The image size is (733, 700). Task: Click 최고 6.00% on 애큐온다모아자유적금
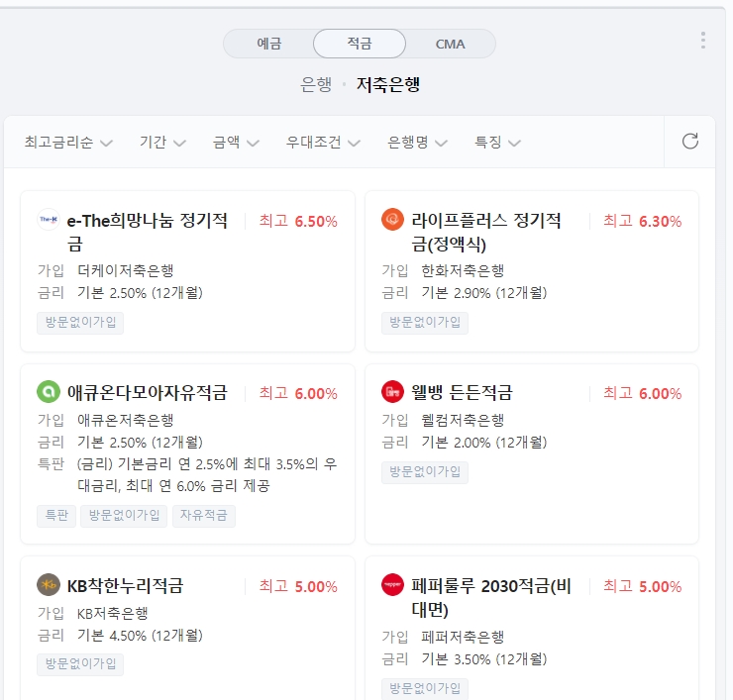pos(298,393)
